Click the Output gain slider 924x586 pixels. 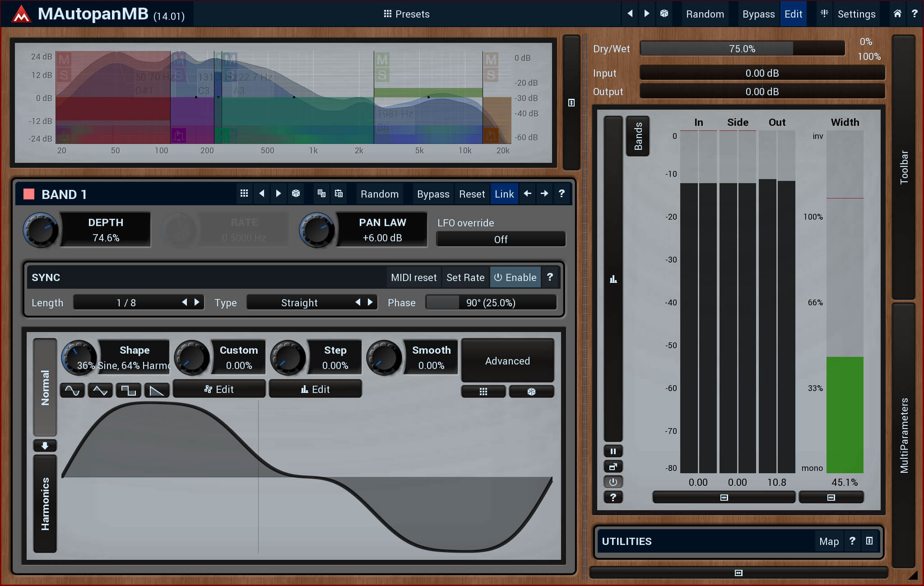(762, 91)
